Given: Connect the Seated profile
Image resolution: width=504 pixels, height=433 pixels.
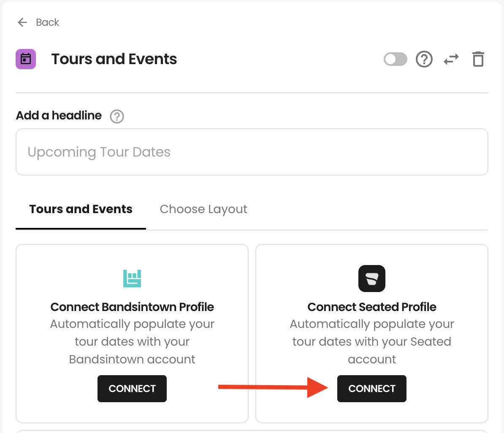Looking at the screenshot, I should click(x=372, y=389).
